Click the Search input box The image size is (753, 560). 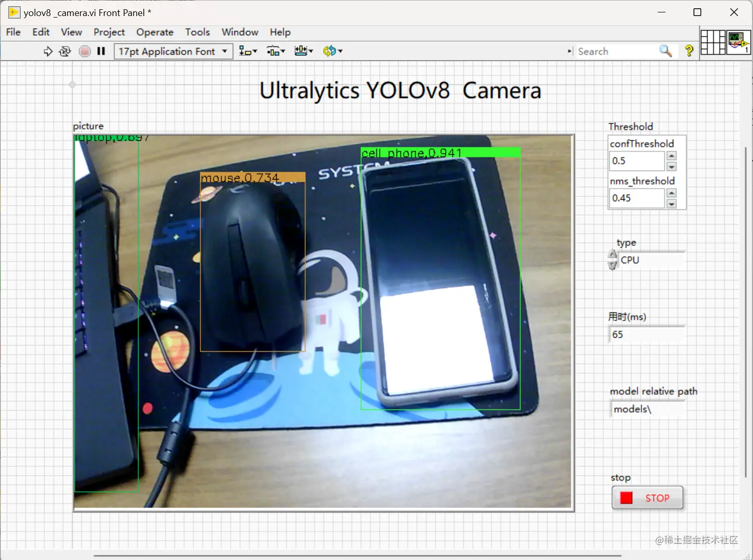(616, 51)
